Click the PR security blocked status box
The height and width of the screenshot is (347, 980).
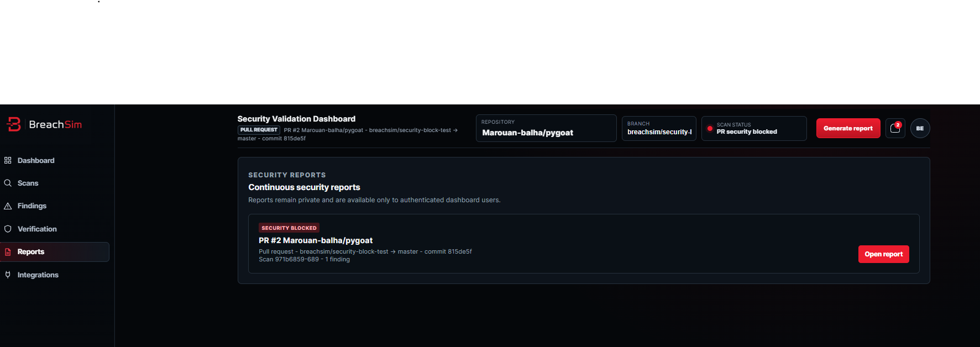click(x=754, y=128)
